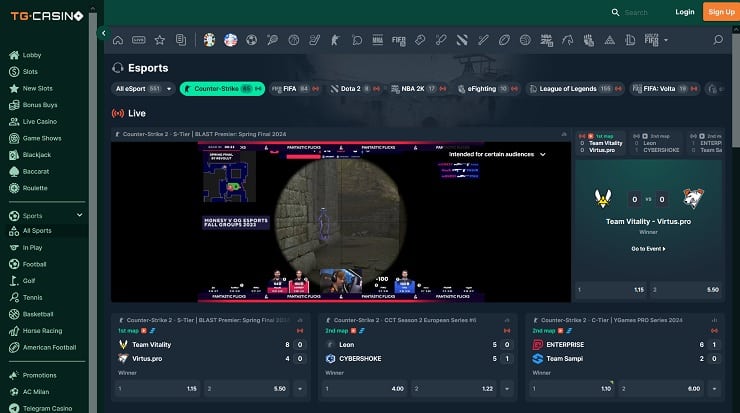Click the header search magnifier icon
Screen dimensions: 740x413
615,12
